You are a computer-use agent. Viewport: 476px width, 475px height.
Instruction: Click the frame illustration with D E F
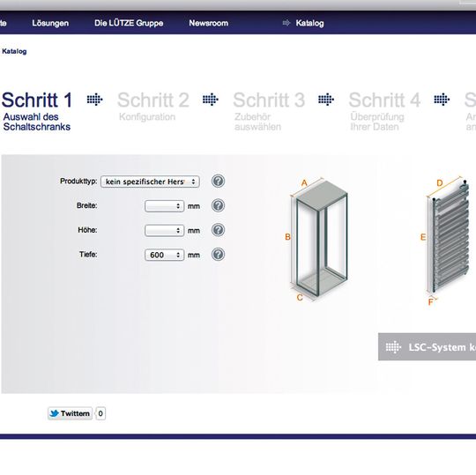445,241
